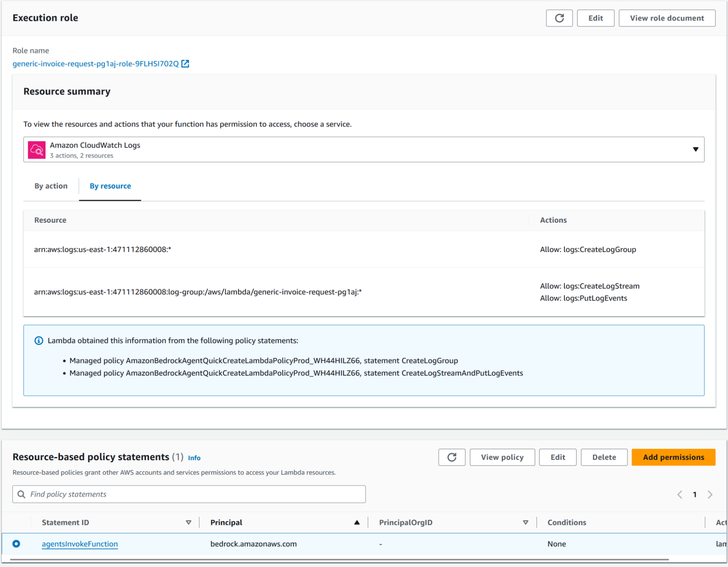Click View role document button
Viewport: 728px width, 567px height.
(667, 18)
